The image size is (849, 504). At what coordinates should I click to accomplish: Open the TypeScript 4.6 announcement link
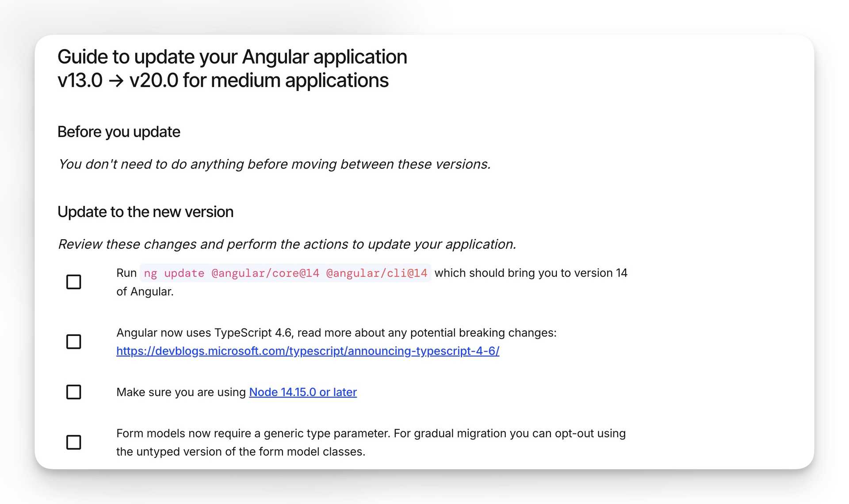tap(307, 351)
